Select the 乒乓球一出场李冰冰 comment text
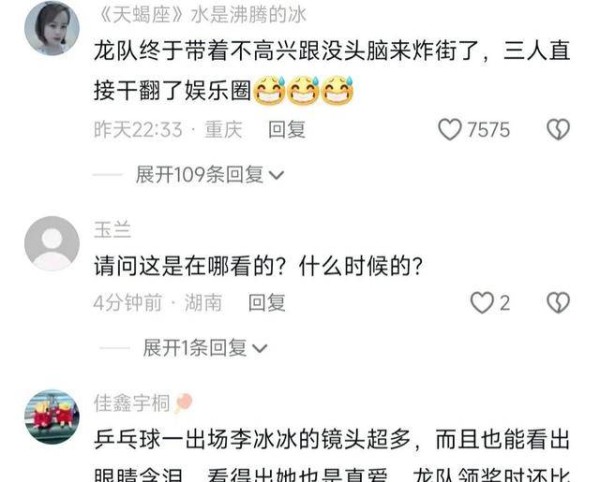 332,455
